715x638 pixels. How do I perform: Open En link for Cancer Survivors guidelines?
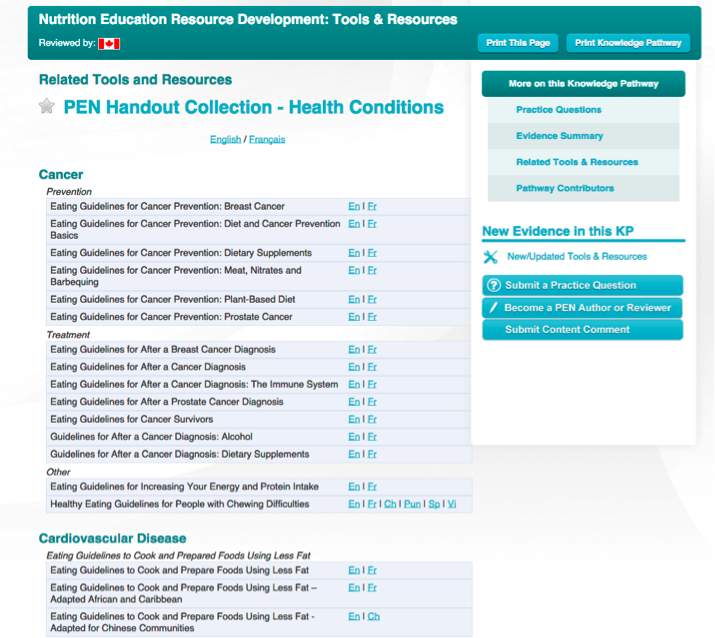tap(354, 419)
